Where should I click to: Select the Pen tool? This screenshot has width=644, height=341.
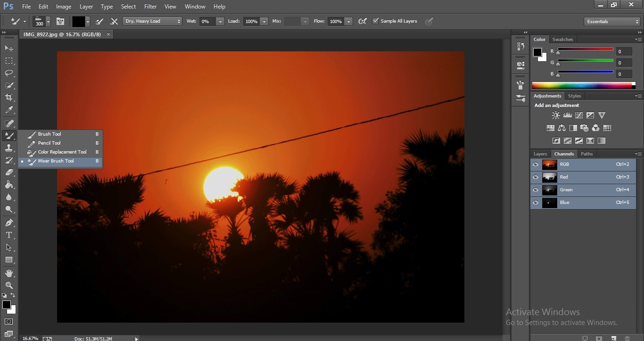pyautogui.click(x=9, y=222)
